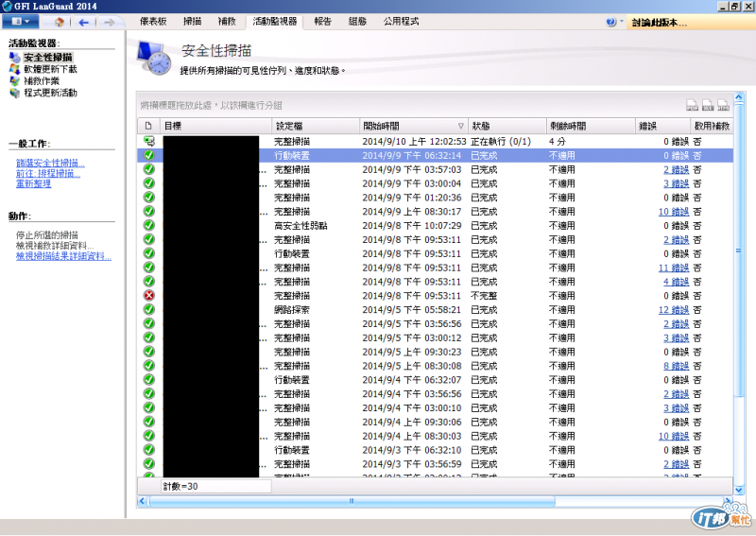
Task: Open the help question mark icon
Action: [x=610, y=22]
